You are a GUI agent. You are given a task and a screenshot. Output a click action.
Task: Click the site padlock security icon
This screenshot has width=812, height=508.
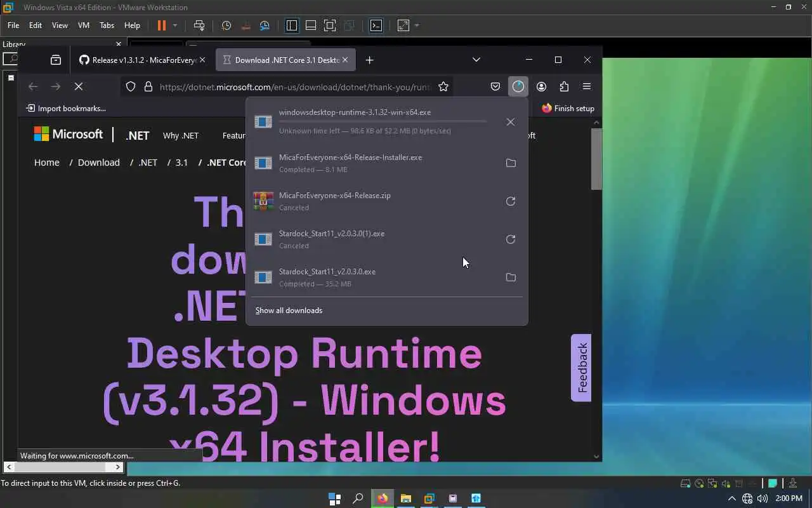(x=148, y=87)
